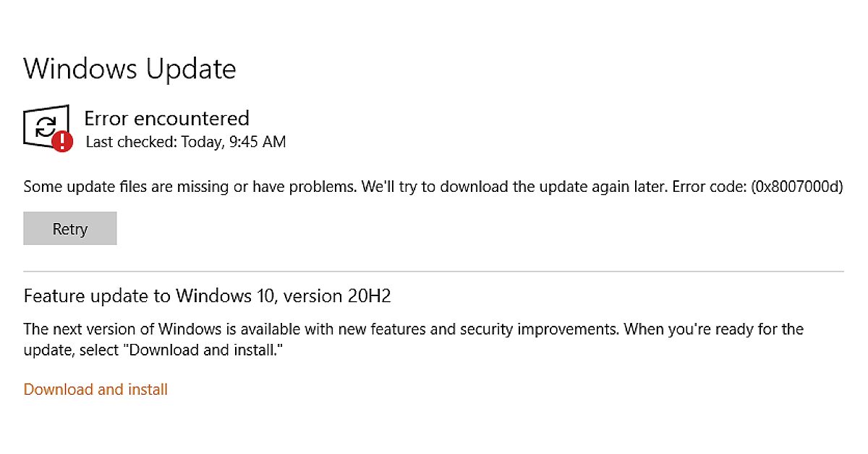Screen dimensions: 868x454
Task: Select the Error encountered status text
Action: coord(166,118)
